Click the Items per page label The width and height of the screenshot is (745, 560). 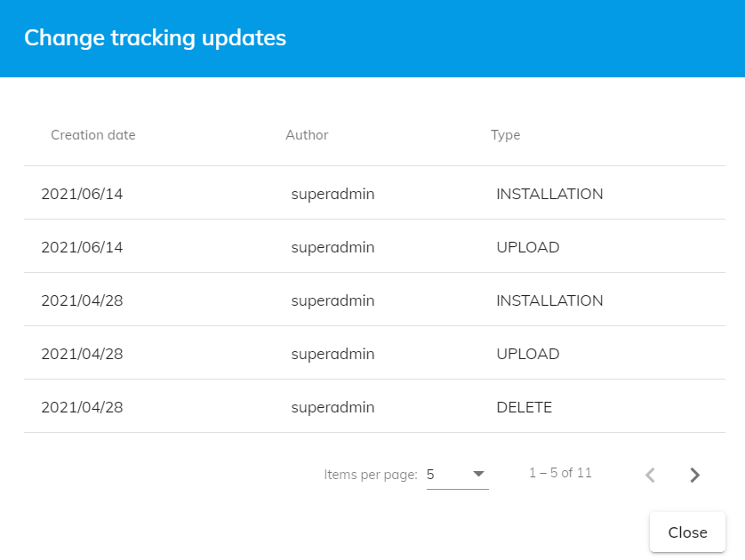pyautogui.click(x=371, y=475)
